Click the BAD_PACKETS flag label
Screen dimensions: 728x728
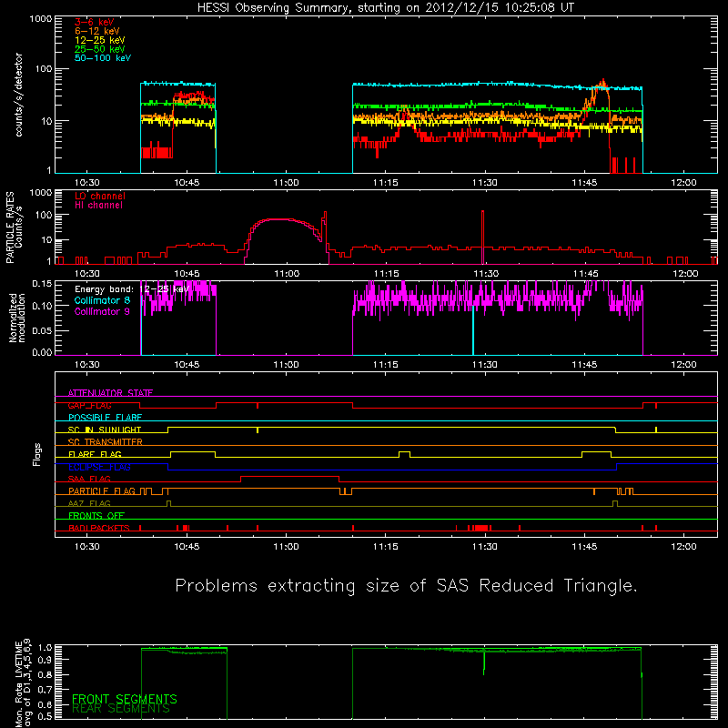tap(99, 528)
